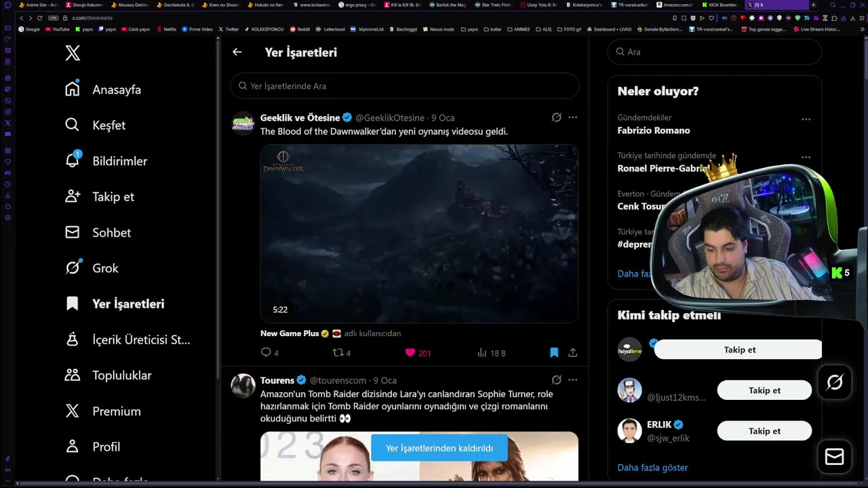Open Sohbet messages

pyautogui.click(x=98, y=232)
